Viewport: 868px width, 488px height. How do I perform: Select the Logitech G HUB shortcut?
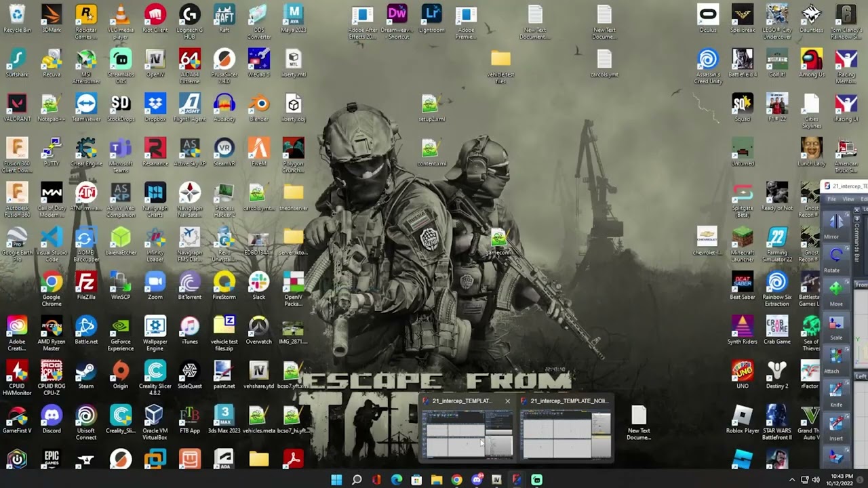tap(190, 22)
